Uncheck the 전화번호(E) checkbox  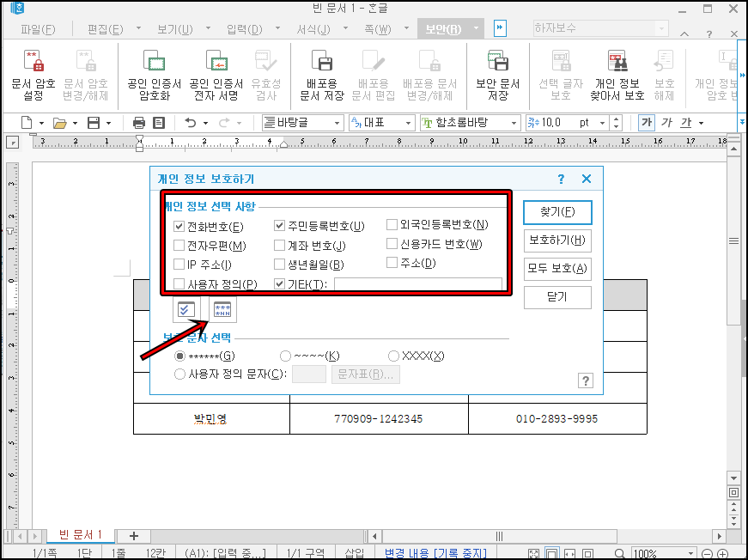[x=179, y=226]
